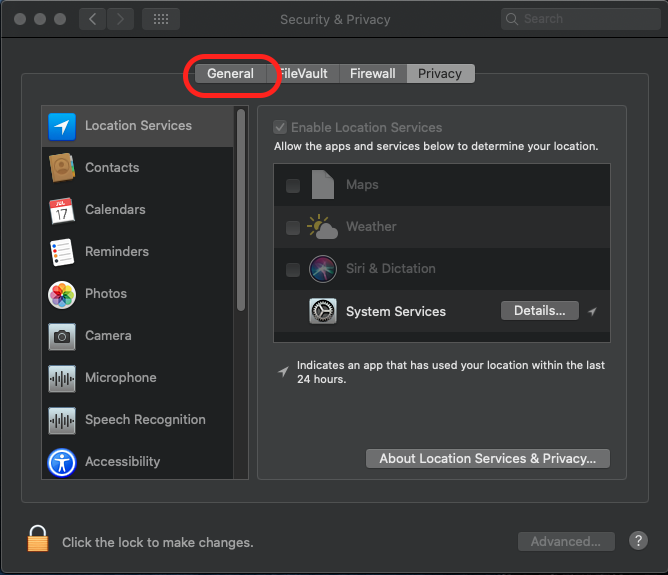The height and width of the screenshot is (575, 668).
Task: Click About Location Services & Privacy button
Action: [488, 459]
